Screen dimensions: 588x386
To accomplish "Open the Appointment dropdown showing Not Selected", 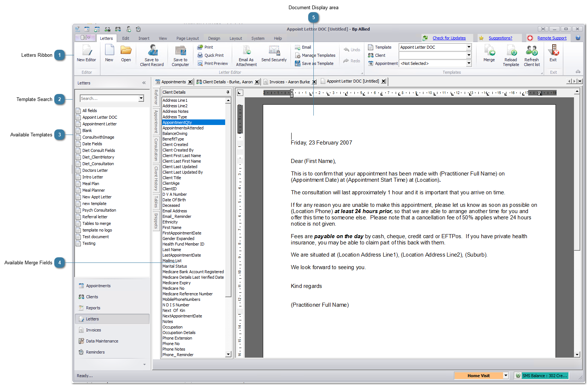I will coord(469,63).
